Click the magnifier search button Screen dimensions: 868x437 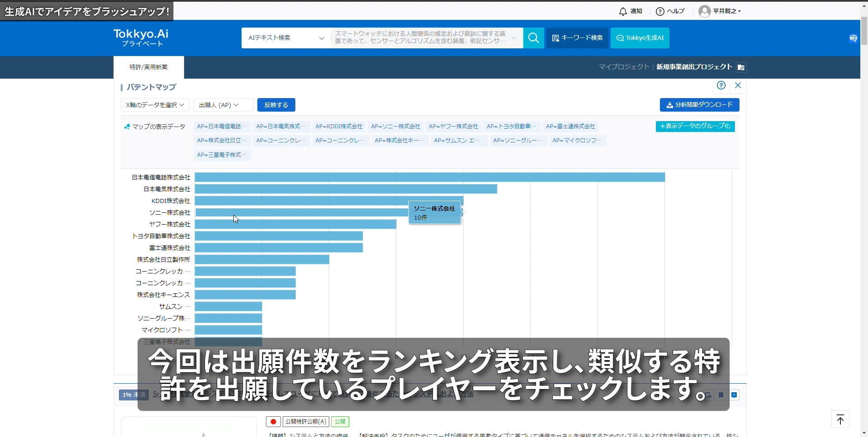tap(533, 38)
